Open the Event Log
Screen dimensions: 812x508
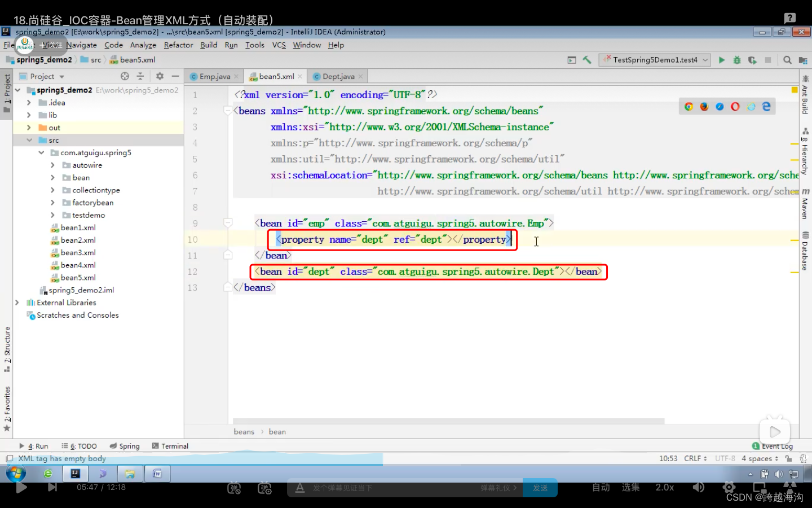(773, 446)
